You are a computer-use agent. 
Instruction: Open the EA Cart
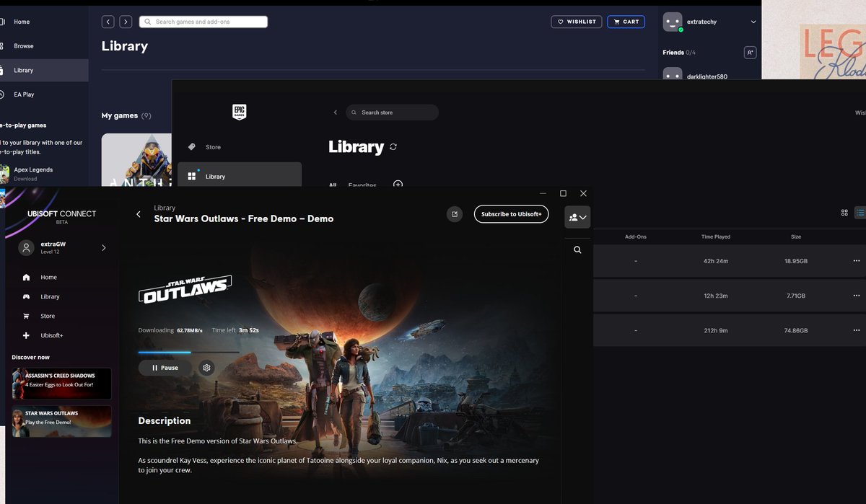(626, 22)
